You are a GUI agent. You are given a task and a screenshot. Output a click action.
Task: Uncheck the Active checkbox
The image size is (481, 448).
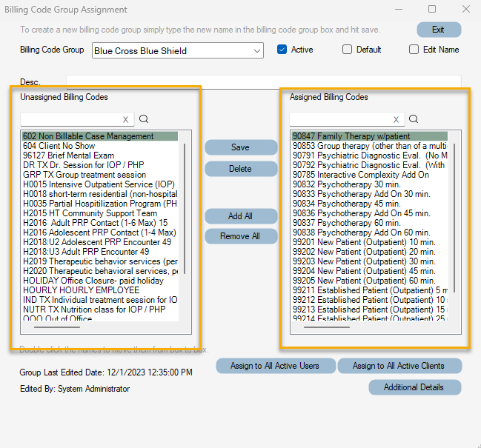coord(282,50)
